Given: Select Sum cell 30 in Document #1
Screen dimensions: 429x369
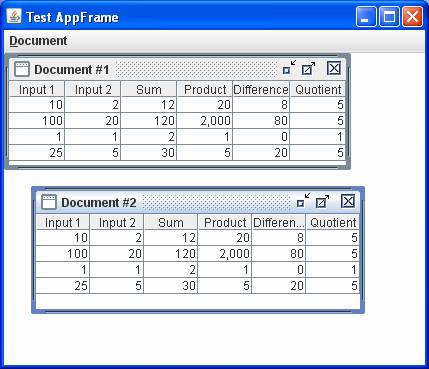Looking at the screenshot, I should point(149,153).
